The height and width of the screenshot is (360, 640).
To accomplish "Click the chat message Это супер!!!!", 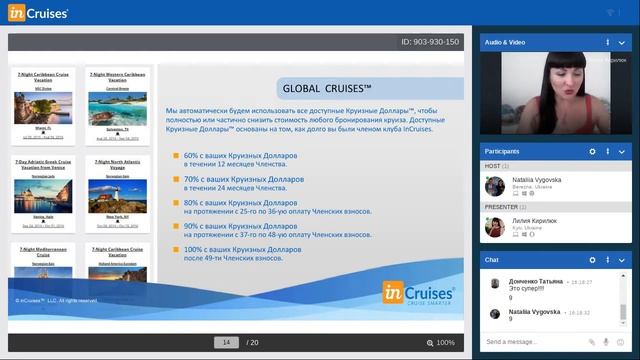I will point(526,288).
